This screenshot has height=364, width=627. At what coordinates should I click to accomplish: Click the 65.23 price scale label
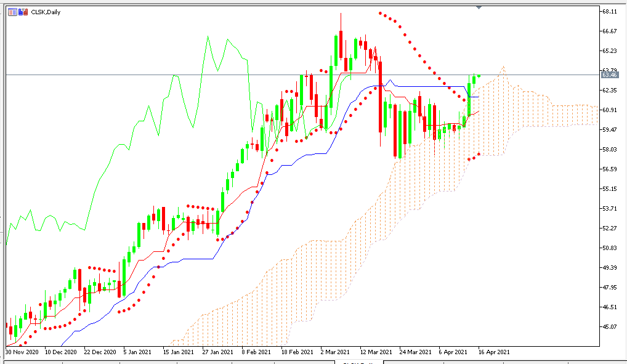pos(609,51)
